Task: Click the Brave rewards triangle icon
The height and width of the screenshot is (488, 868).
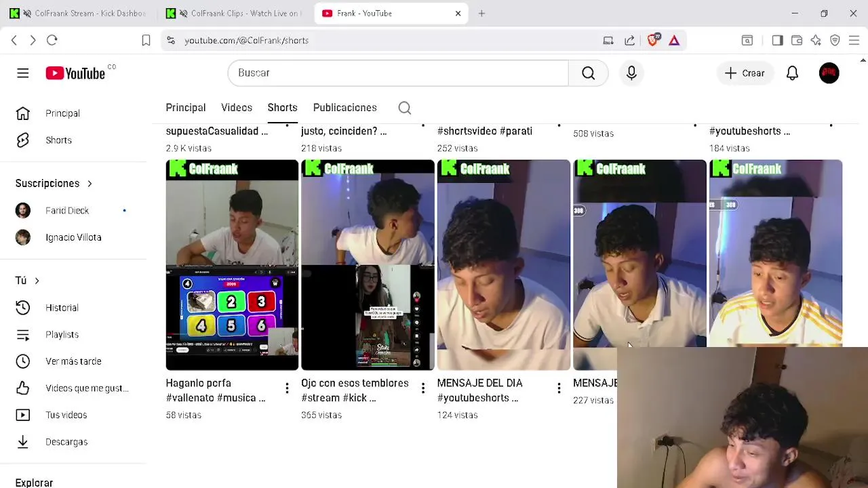Action: click(x=674, y=41)
